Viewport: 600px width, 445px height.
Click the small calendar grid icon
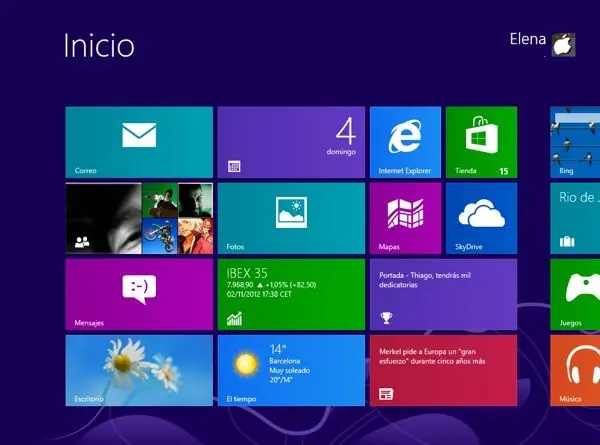click(x=234, y=166)
